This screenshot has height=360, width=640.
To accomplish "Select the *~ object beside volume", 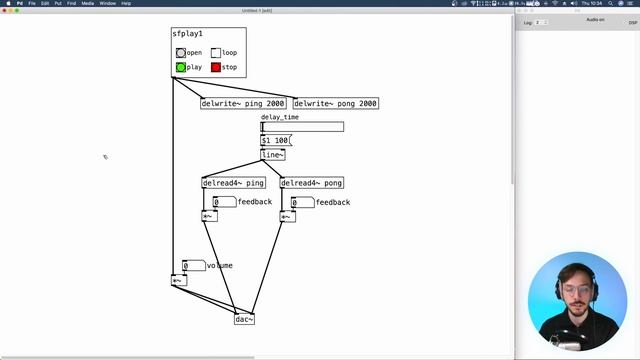I will (179, 280).
